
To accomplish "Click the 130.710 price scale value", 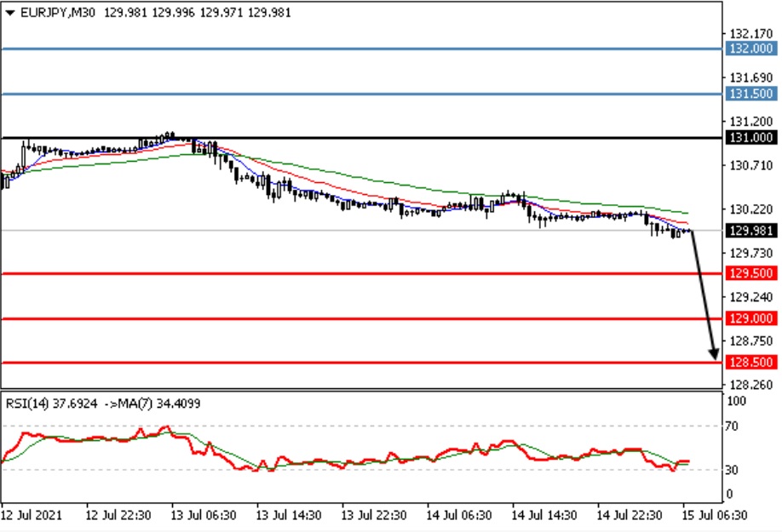I will click(751, 165).
